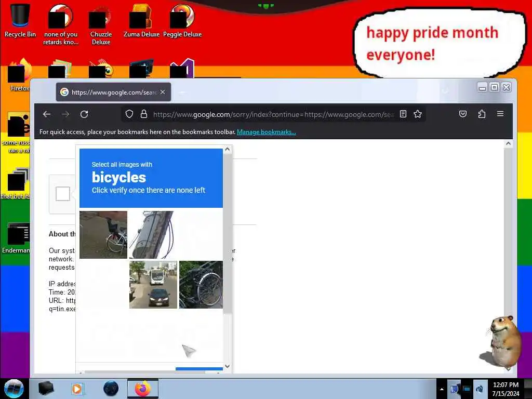
Task: Toggle reader view icon in address bar
Action: tap(403, 114)
